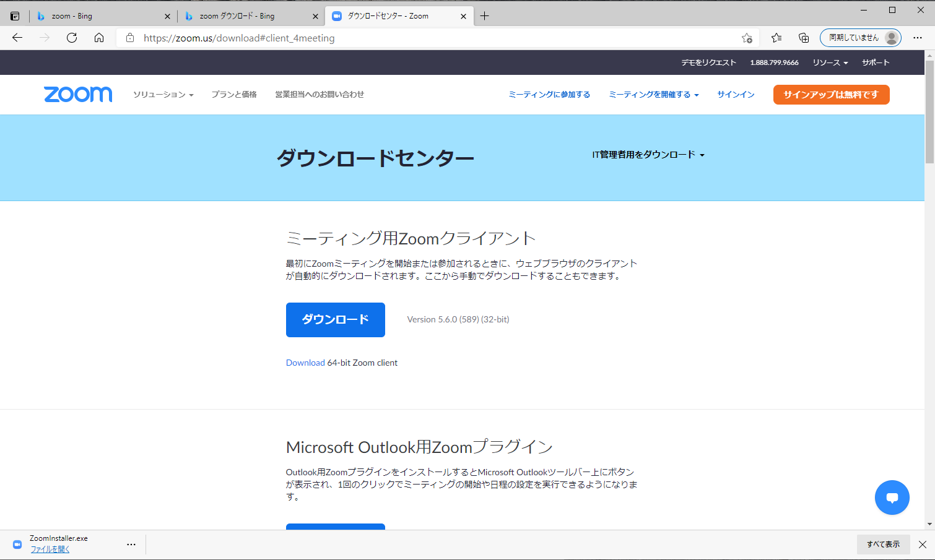Open the Favorites list
935x560 pixels.
(x=776, y=38)
